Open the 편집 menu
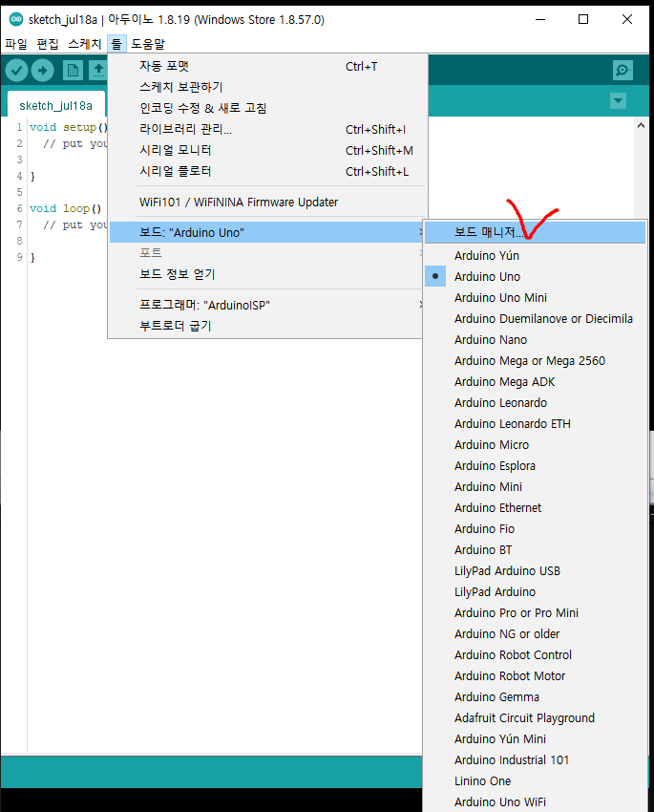Viewport: 654px width, 812px height. tap(48, 44)
